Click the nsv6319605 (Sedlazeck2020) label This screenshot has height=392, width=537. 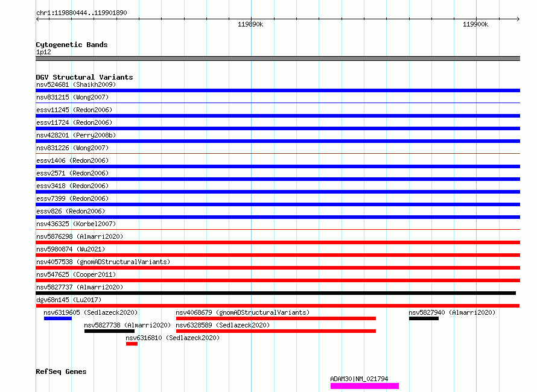tap(91, 312)
